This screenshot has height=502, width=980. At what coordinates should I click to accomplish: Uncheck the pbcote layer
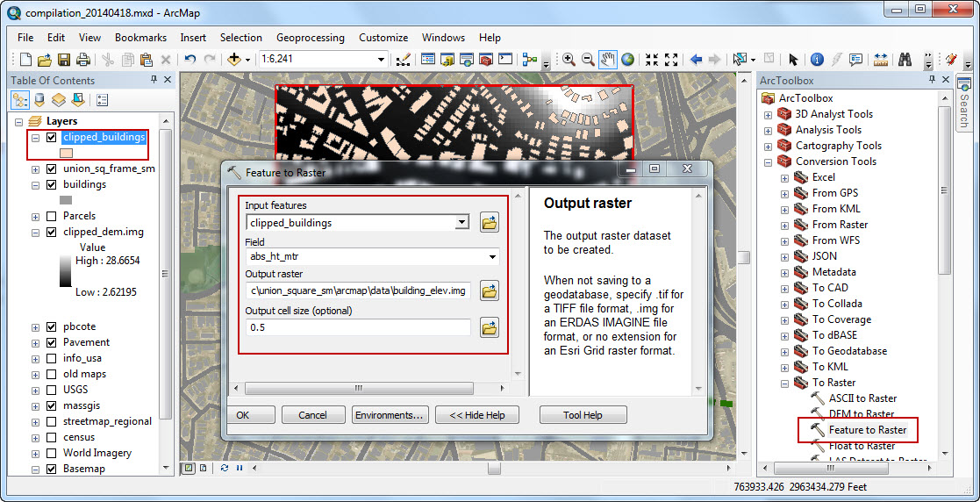tap(51, 327)
